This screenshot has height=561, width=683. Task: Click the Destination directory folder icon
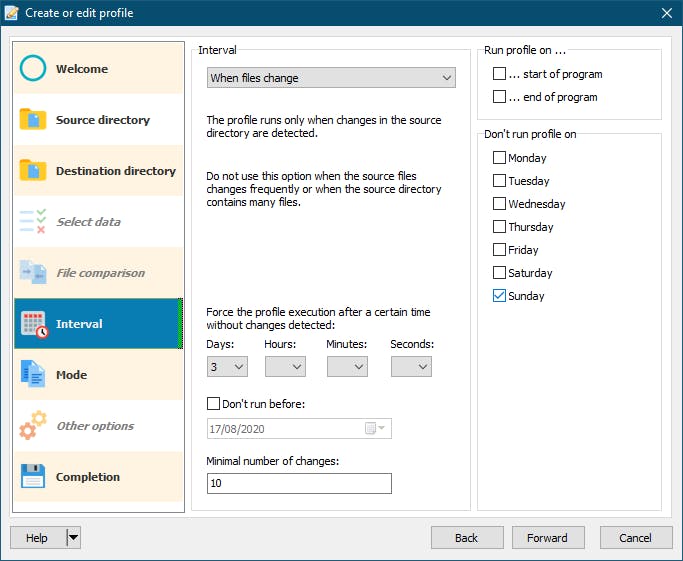(33, 171)
